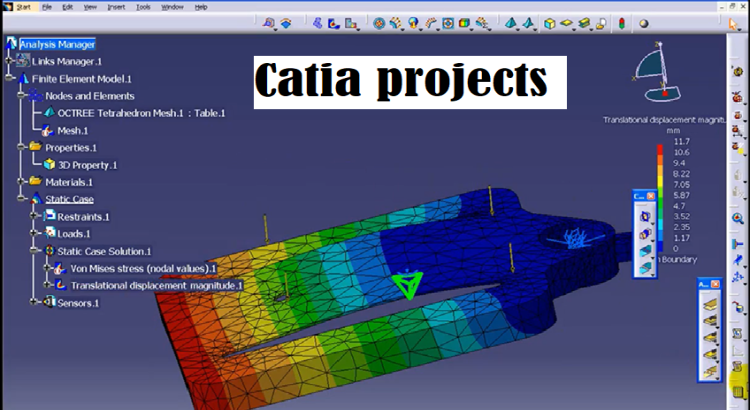750x410 pixels.
Task: Open the Tools menu
Action: (143, 7)
